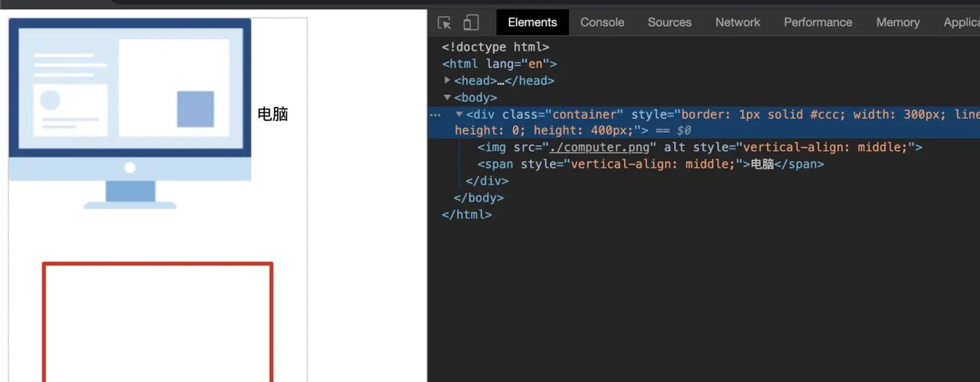980x382 pixels.
Task: Click the 电脑 text on the page
Action: pos(273,114)
